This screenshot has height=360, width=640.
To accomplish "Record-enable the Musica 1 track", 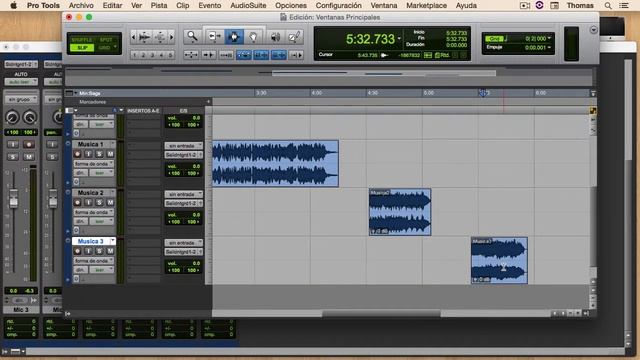I will click(x=77, y=154).
